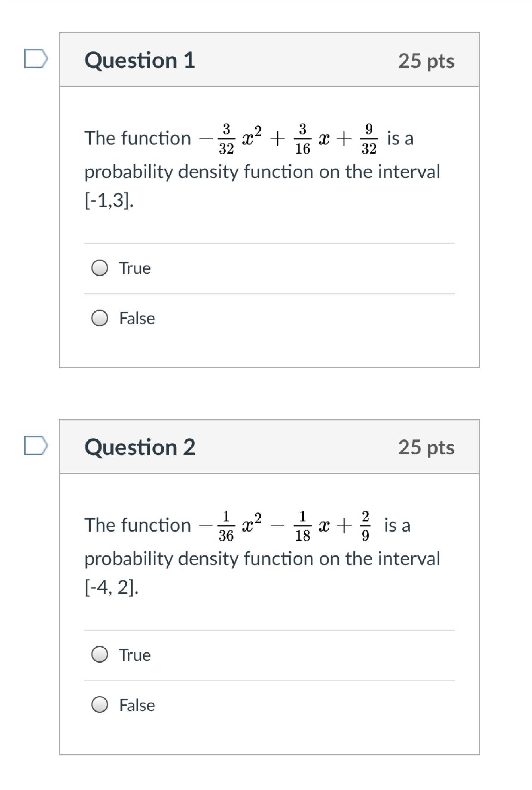Flag Question 1 with the bookmark icon
The height and width of the screenshot is (790, 532).
[x=36, y=59]
